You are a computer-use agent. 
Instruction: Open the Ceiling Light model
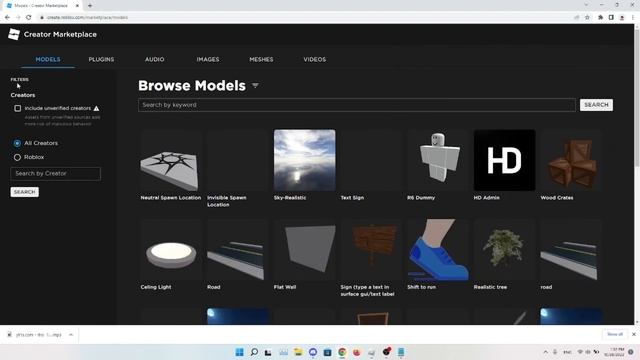click(x=171, y=250)
